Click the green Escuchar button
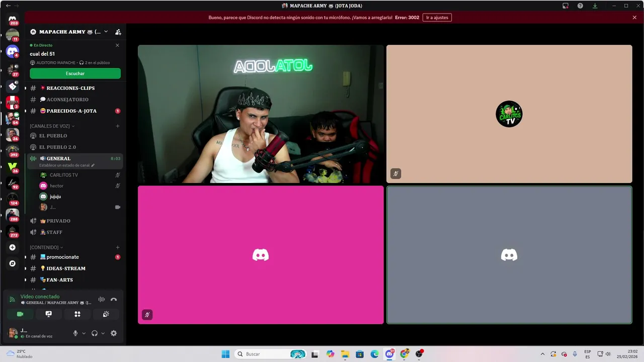Image resolution: width=644 pixels, height=362 pixels. click(75, 73)
